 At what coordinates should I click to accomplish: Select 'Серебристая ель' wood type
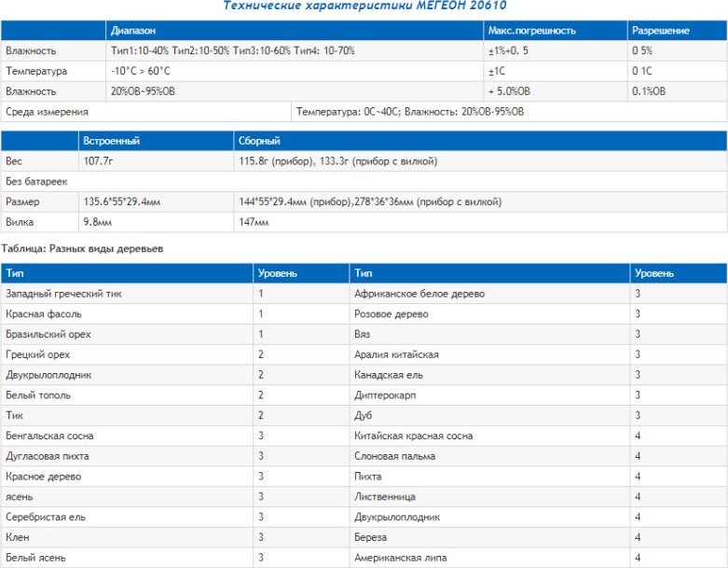tap(46, 517)
